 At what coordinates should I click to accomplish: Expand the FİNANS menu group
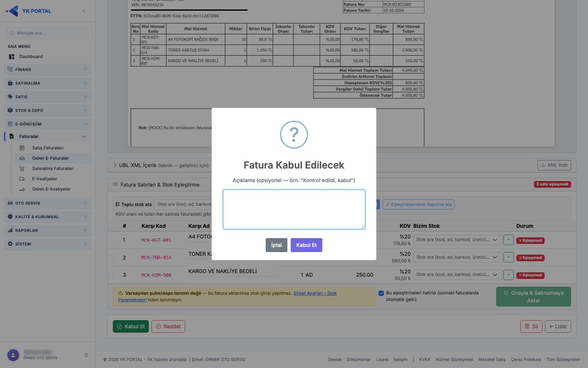pos(48,70)
